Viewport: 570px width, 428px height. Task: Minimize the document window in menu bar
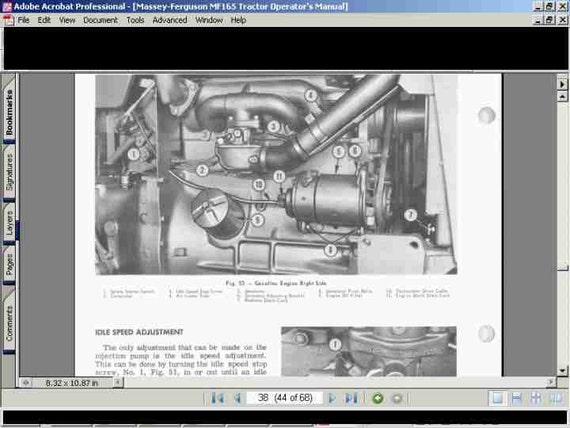tap(538, 20)
